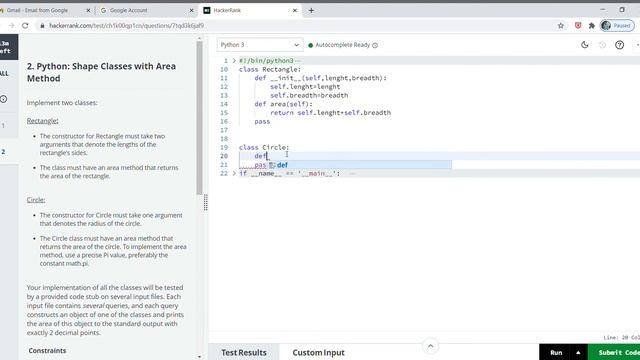Click the question title 'Python: Shape Classes with Area Method'
Screen dimensions: 640x360
tap(101, 72)
